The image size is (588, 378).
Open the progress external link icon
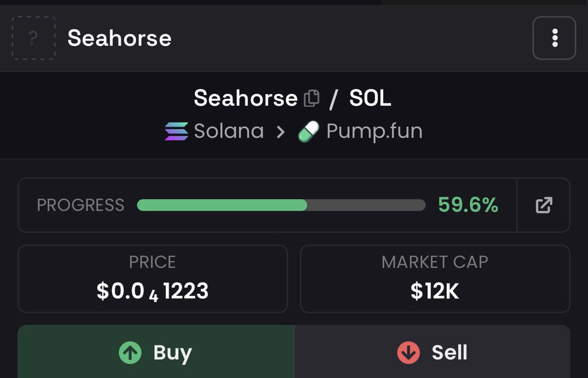click(x=543, y=205)
